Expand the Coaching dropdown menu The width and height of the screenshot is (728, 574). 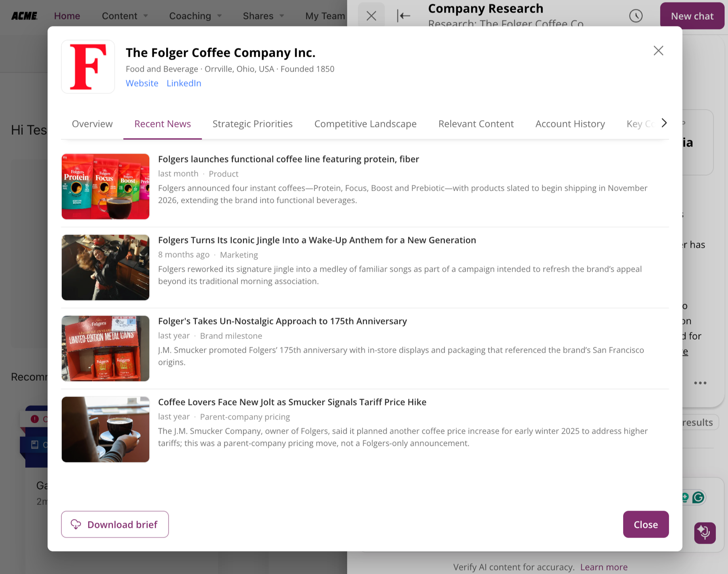click(x=195, y=16)
